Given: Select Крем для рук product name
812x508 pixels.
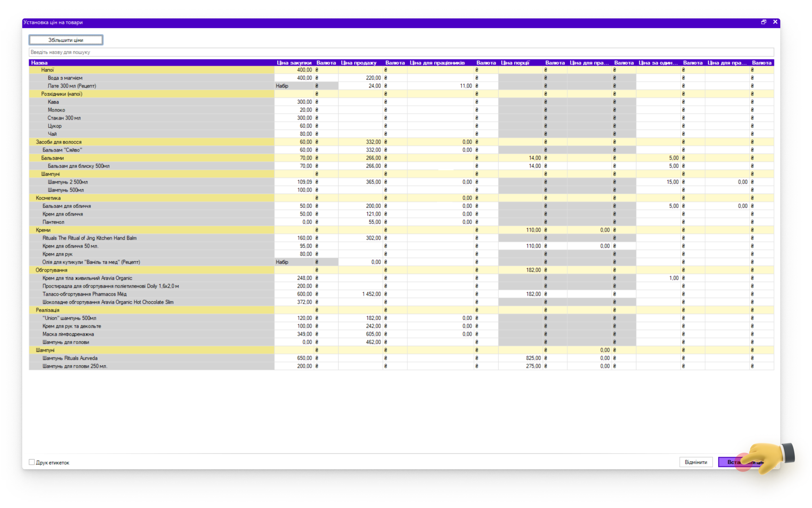Looking at the screenshot, I should point(57,254).
